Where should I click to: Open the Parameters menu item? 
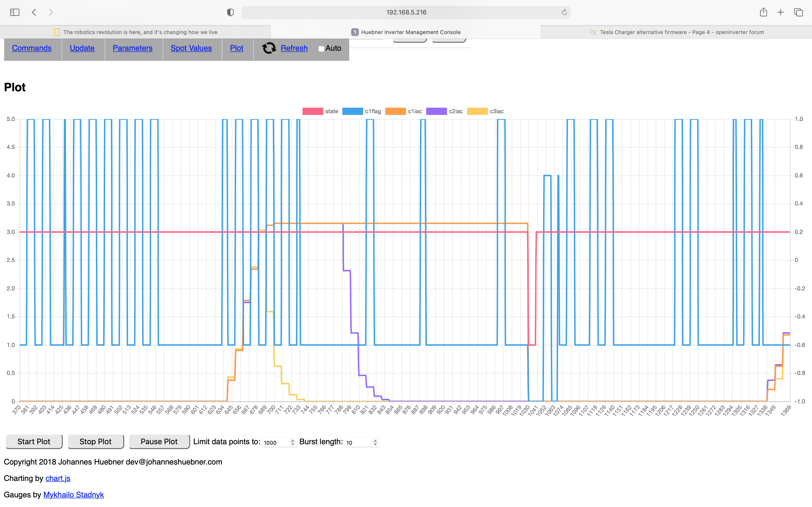pos(132,48)
